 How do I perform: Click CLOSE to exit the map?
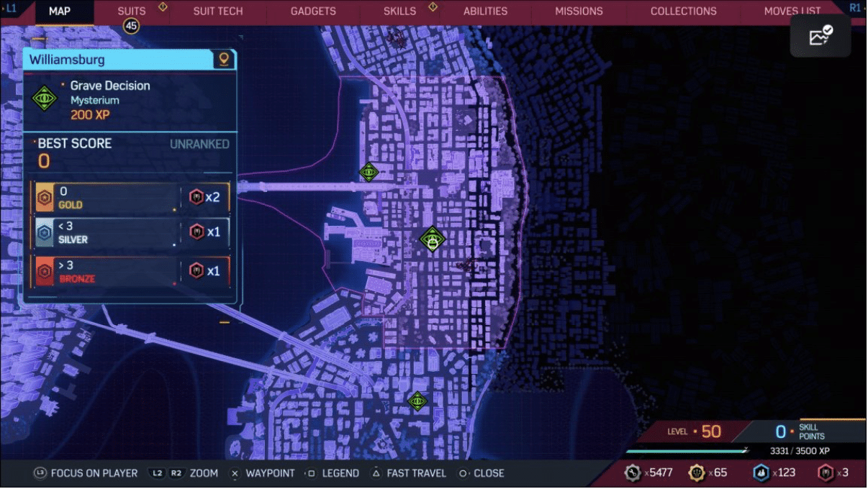[x=489, y=473]
